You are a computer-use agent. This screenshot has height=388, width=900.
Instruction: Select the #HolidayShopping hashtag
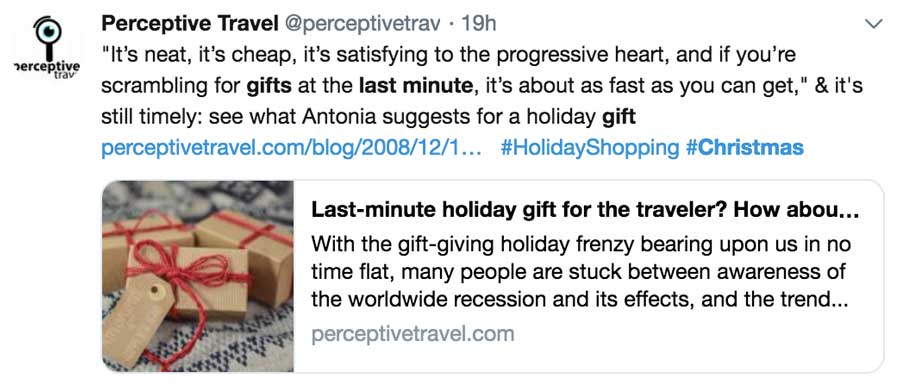589,148
